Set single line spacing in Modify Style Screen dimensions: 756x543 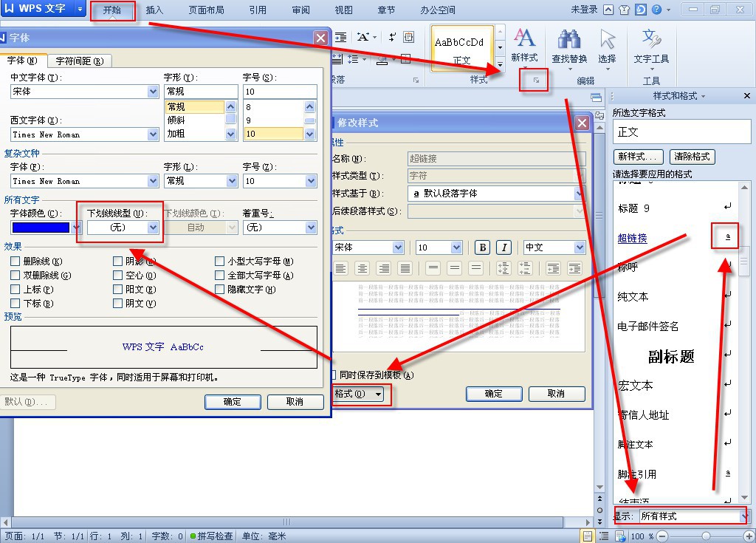pyautogui.click(x=433, y=268)
